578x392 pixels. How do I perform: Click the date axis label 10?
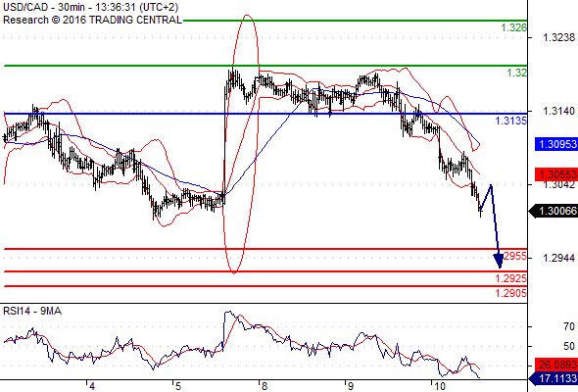[439, 387]
